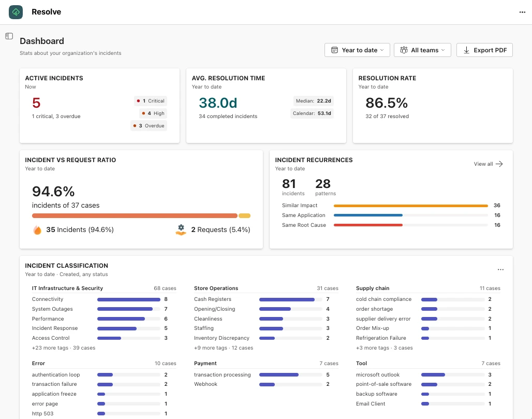The image size is (532, 419).
Task: Click the error page tag
Action: pyautogui.click(x=45, y=403)
